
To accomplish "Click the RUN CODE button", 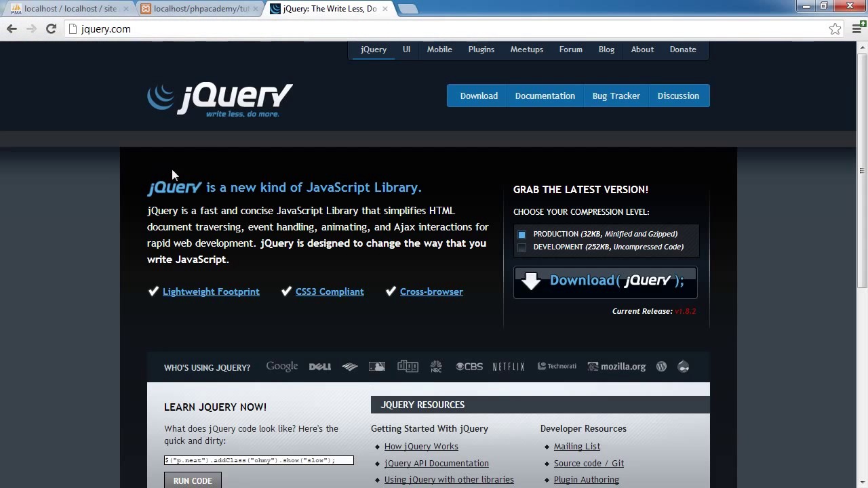I will point(193,481).
